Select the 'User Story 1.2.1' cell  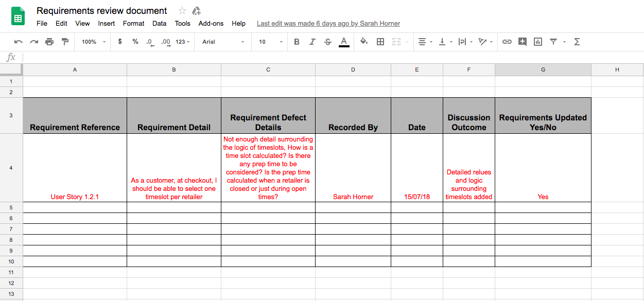(75, 168)
